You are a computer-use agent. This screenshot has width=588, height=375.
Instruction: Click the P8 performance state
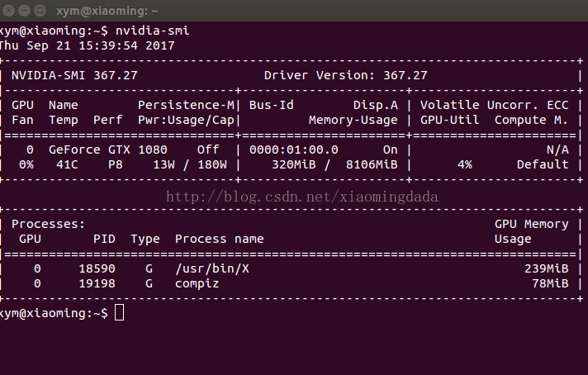116,164
